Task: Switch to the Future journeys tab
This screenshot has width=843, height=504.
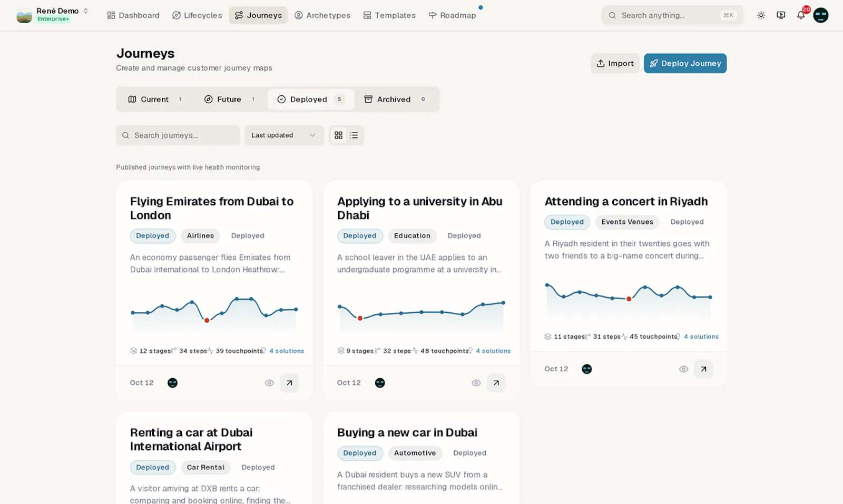Action: tap(230, 100)
